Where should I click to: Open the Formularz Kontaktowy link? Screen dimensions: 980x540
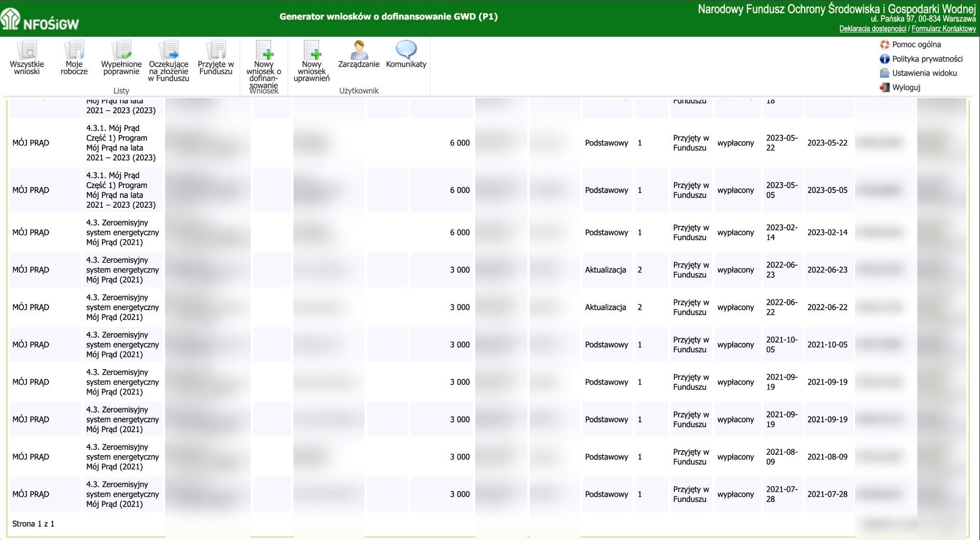pyautogui.click(x=944, y=28)
